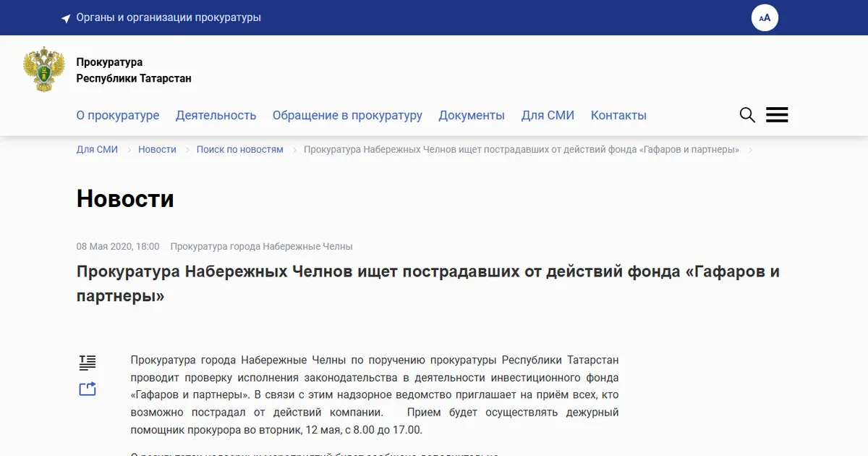868x456 pixels.
Task: Click the share icon beside article
Action: (88, 389)
